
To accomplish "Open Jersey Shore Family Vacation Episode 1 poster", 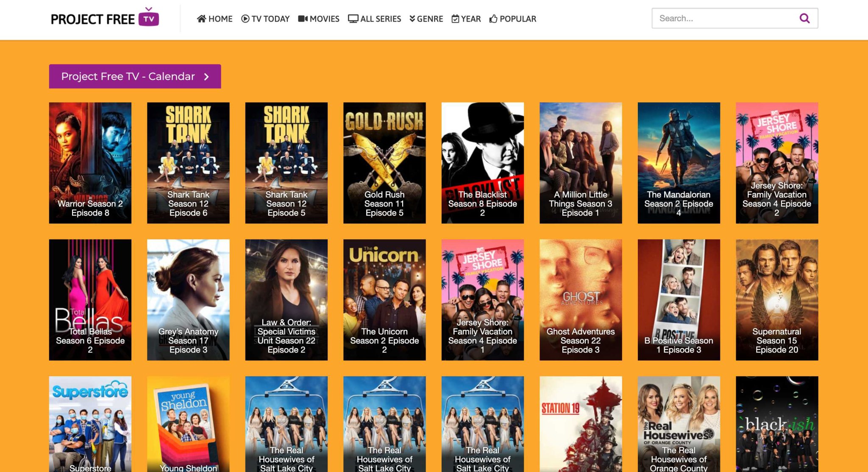I will (483, 300).
